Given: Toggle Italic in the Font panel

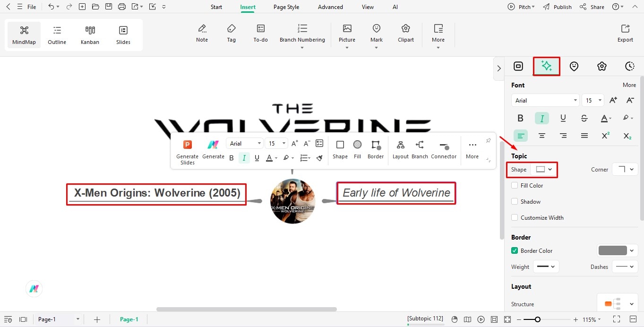Looking at the screenshot, I should point(542,118).
